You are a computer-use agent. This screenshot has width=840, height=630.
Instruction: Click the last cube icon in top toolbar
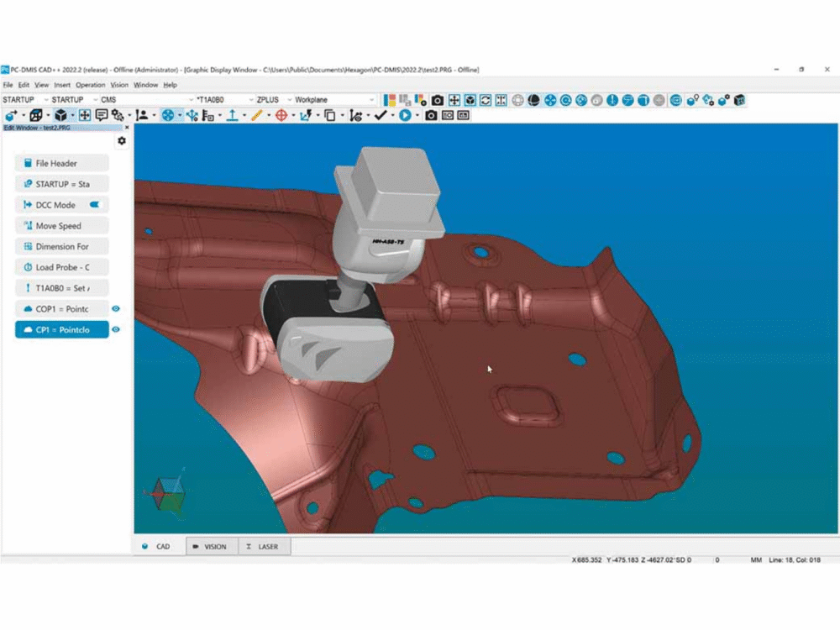tap(739, 100)
